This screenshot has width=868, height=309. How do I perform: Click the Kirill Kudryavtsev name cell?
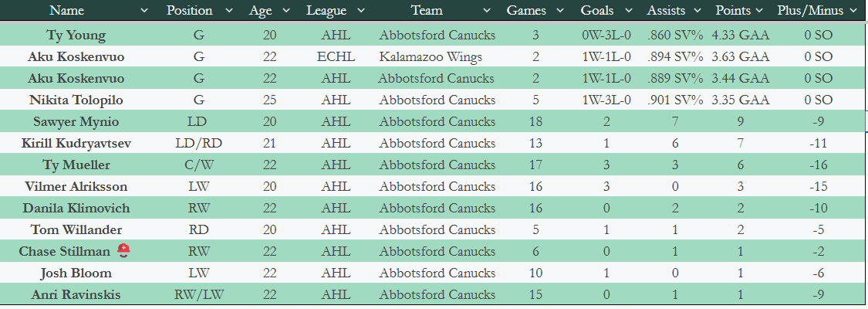pos(76,143)
